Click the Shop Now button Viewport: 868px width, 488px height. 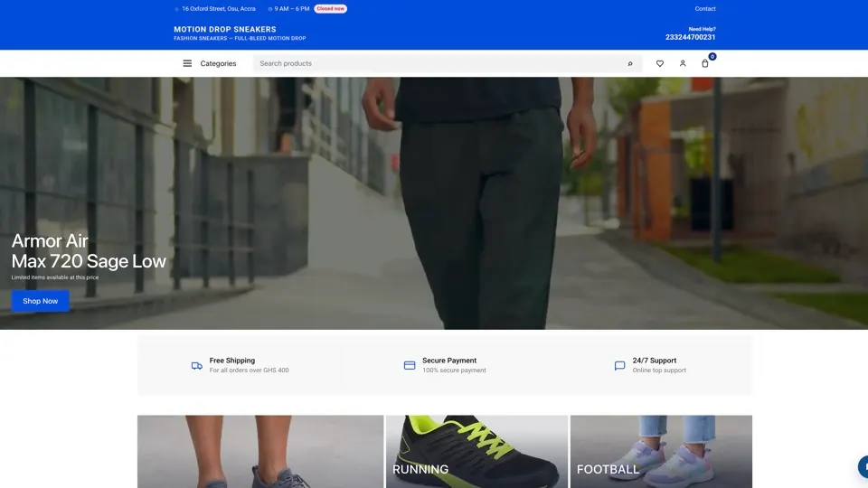[41, 301]
